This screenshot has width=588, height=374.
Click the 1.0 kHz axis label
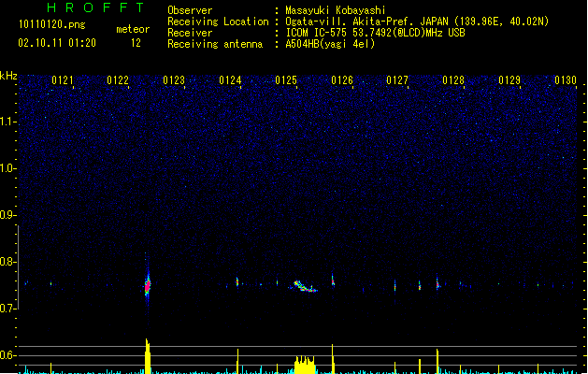coord(7,168)
